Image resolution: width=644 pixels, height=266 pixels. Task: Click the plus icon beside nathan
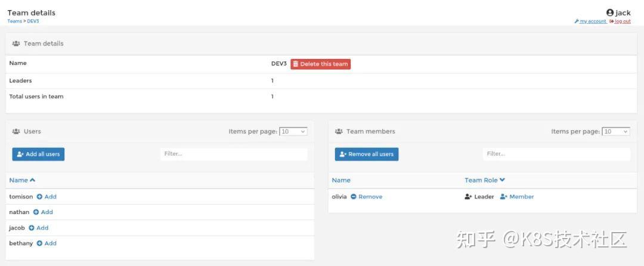36,212
